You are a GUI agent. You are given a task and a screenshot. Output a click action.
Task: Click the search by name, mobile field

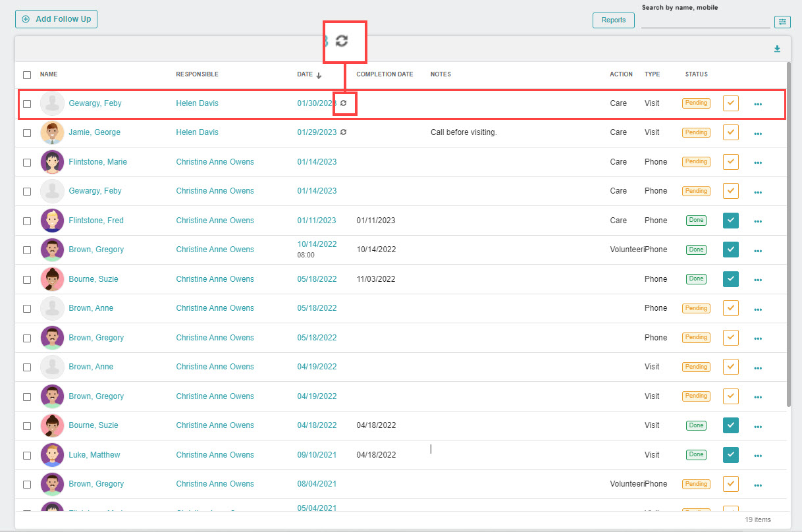[x=705, y=21]
